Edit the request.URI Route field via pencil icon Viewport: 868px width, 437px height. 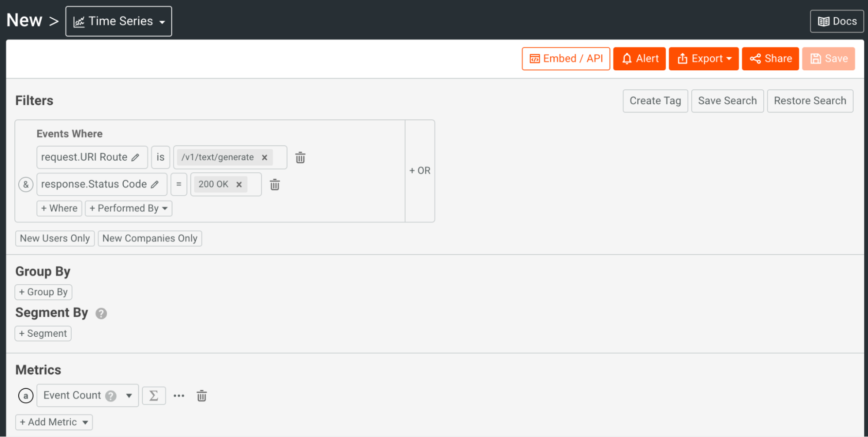[x=136, y=157]
